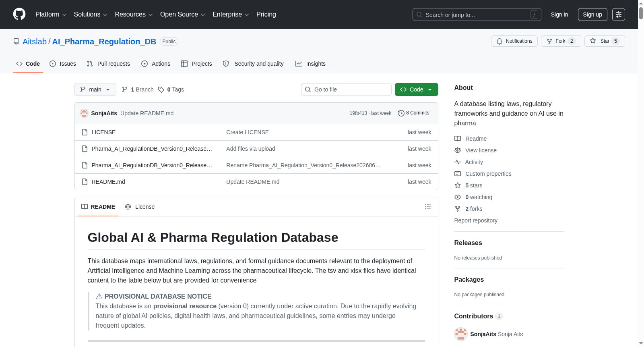
Task: Click the SonjaAits contributor avatar
Action: 461,334
